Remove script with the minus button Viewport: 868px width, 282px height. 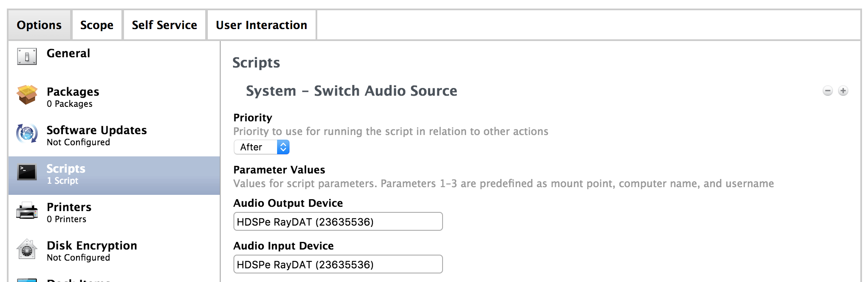coord(828,91)
